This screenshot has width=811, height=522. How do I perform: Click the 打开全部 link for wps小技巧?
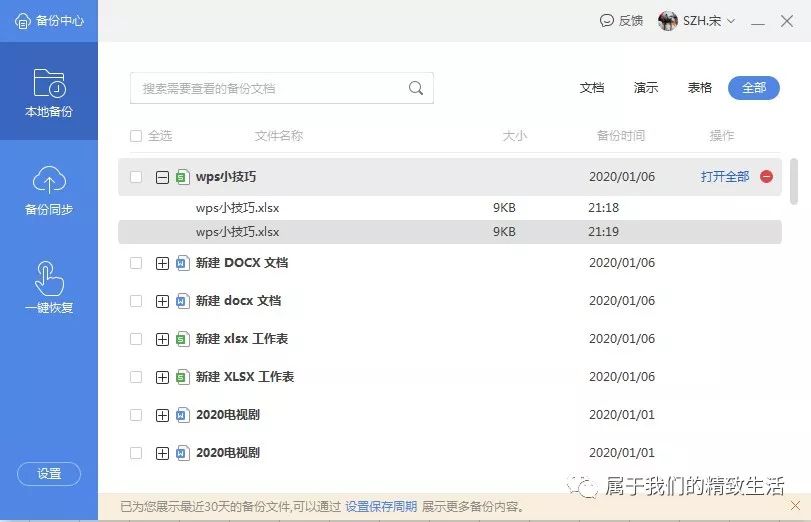click(725, 177)
